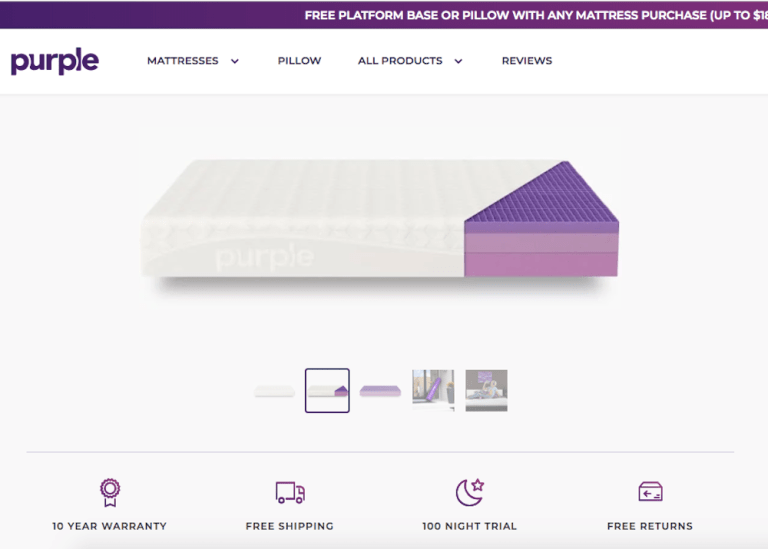The width and height of the screenshot is (768, 549).
Task: Open the All Products menu
Action: click(400, 61)
